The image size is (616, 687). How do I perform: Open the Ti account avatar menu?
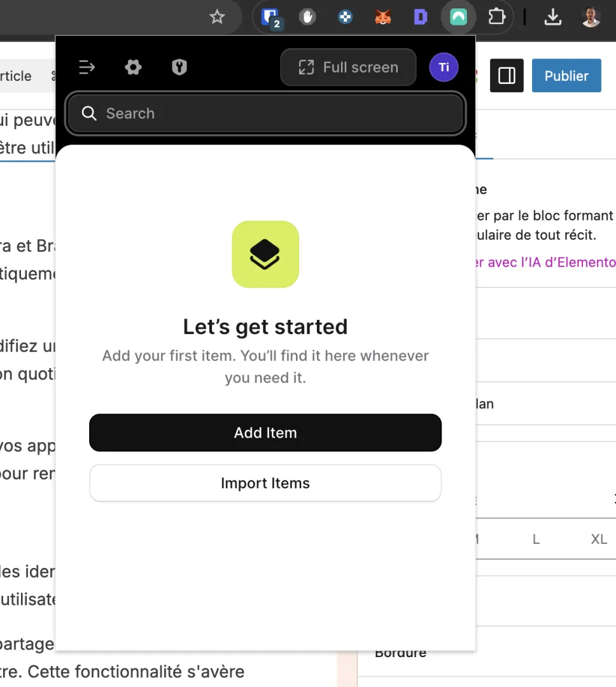[444, 67]
